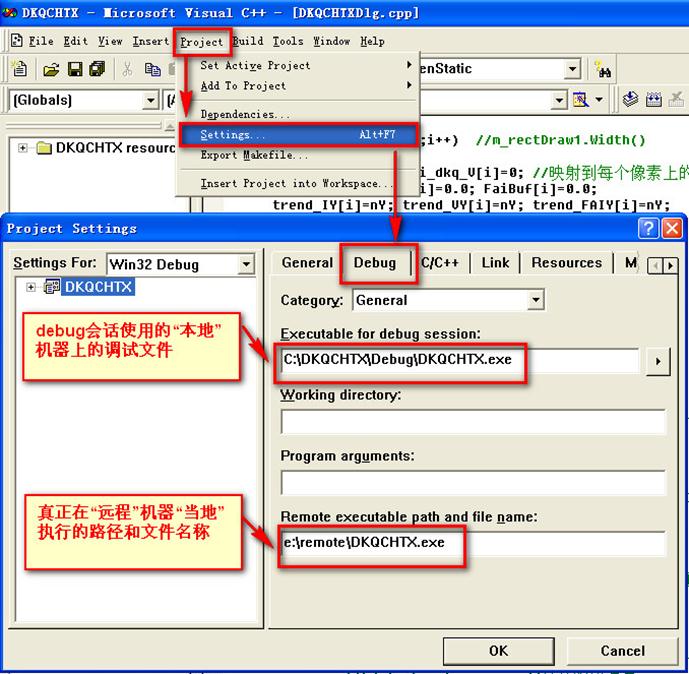
Task: Close the Project Settings dialog
Action: [672, 228]
